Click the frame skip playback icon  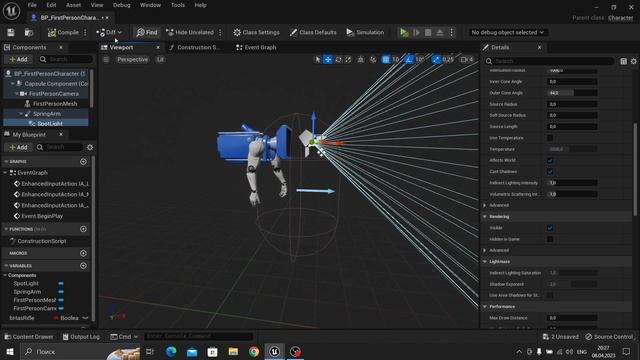416,32
